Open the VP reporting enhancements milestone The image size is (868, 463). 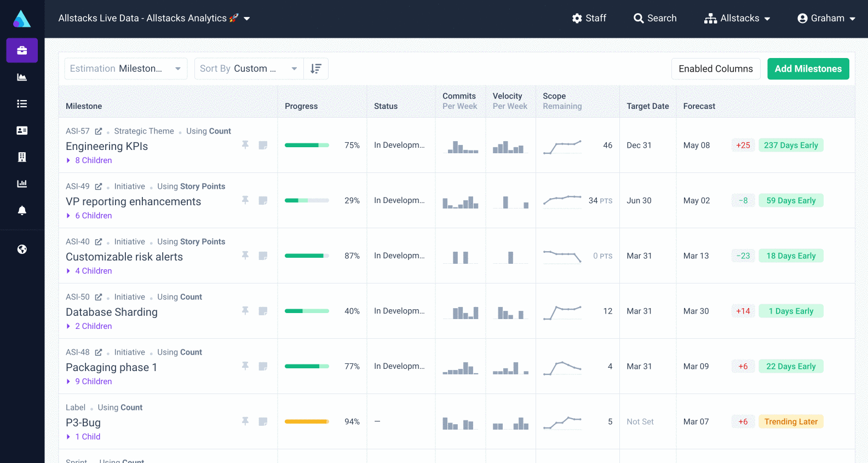click(134, 201)
